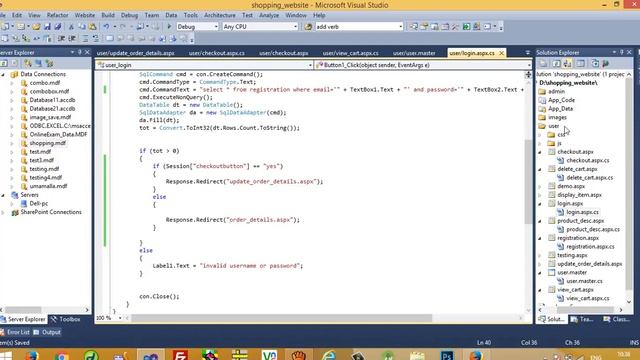Image resolution: width=640 pixels, height=360 pixels.
Task: Select registration.aspx in Solution Explorer
Action: coord(578,238)
